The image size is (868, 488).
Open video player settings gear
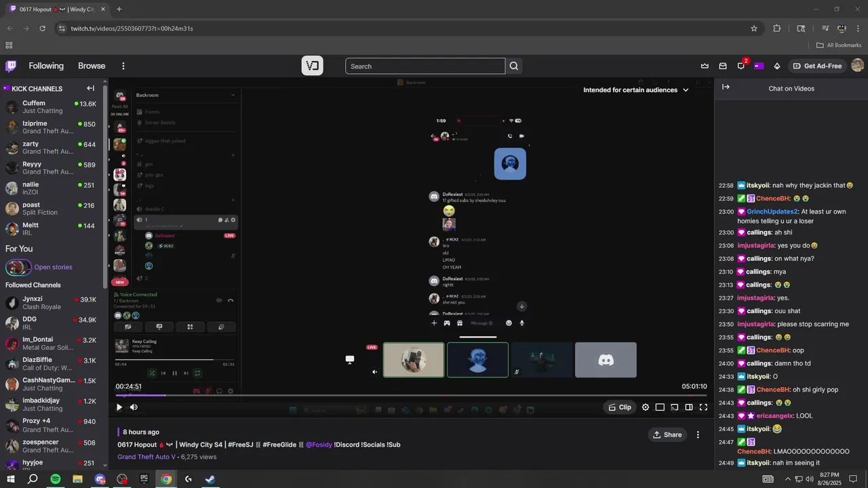(646, 407)
